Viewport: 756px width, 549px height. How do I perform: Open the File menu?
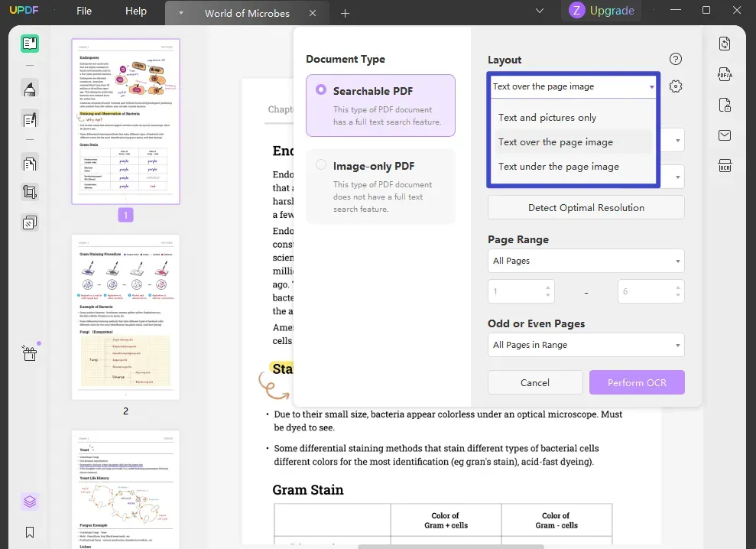[x=83, y=11]
